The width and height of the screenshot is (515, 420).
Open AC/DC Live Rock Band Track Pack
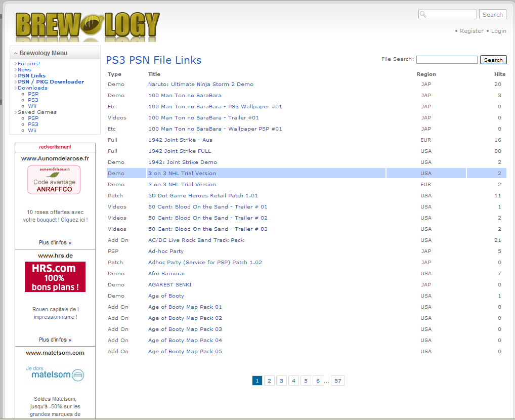[196, 240]
